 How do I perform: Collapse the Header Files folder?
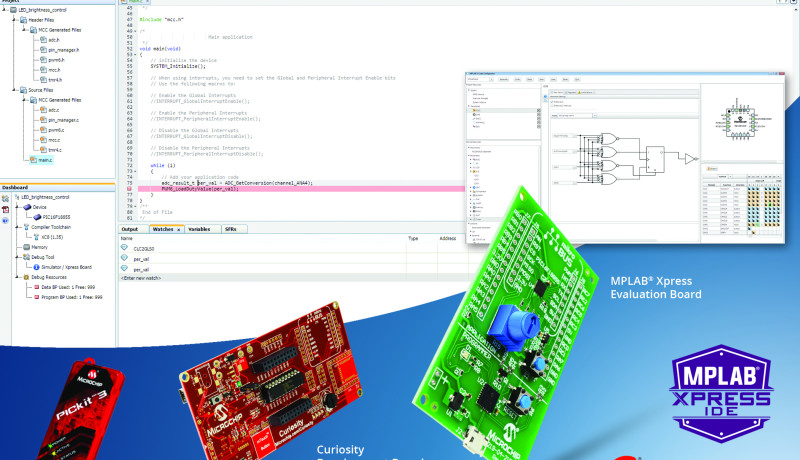click(15, 18)
